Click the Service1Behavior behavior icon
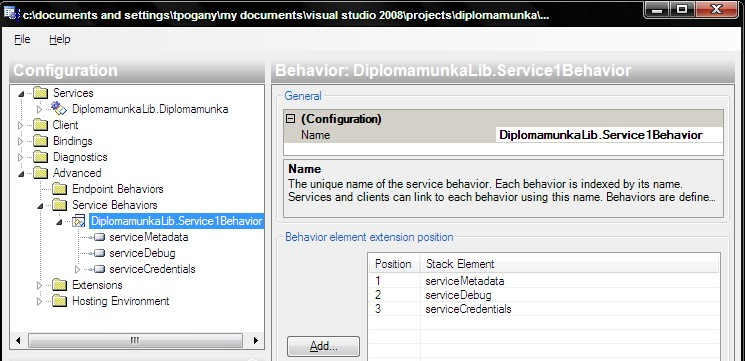Viewport: 745px width, 361px height. click(78, 221)
